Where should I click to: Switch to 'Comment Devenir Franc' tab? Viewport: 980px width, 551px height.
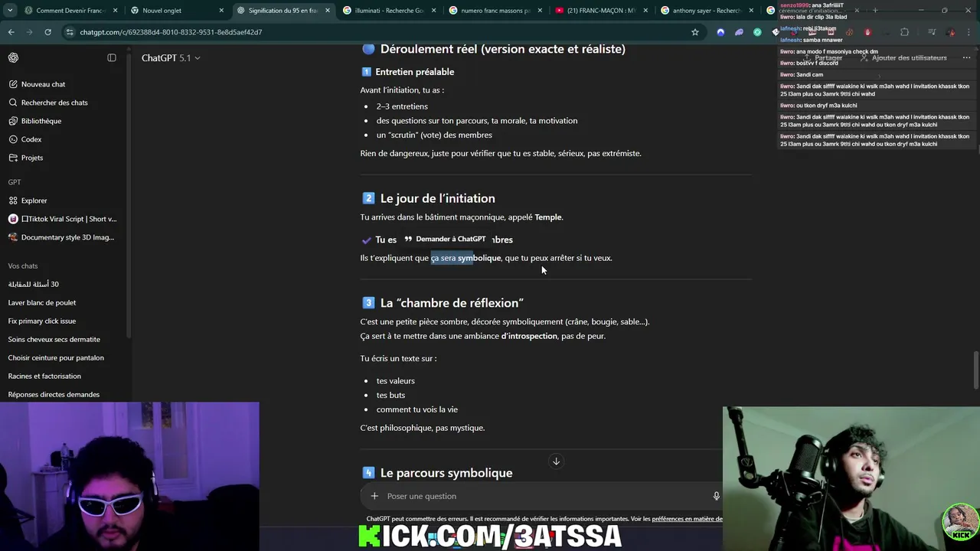(69, 11)
